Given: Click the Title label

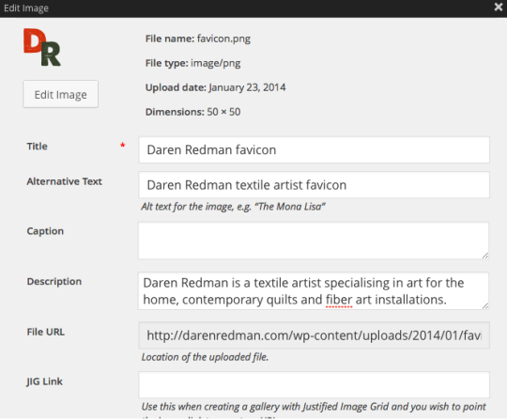Looking at the screenshot, I should click(x=38, y=147).
